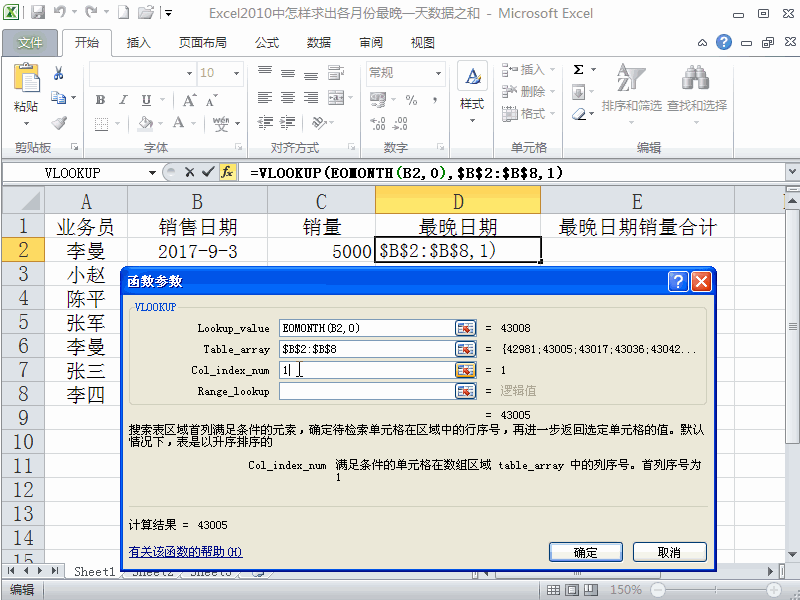This screenshot has width=800, height=600.
Task: Click the zoom level slider
Action: tap(716, 590)
